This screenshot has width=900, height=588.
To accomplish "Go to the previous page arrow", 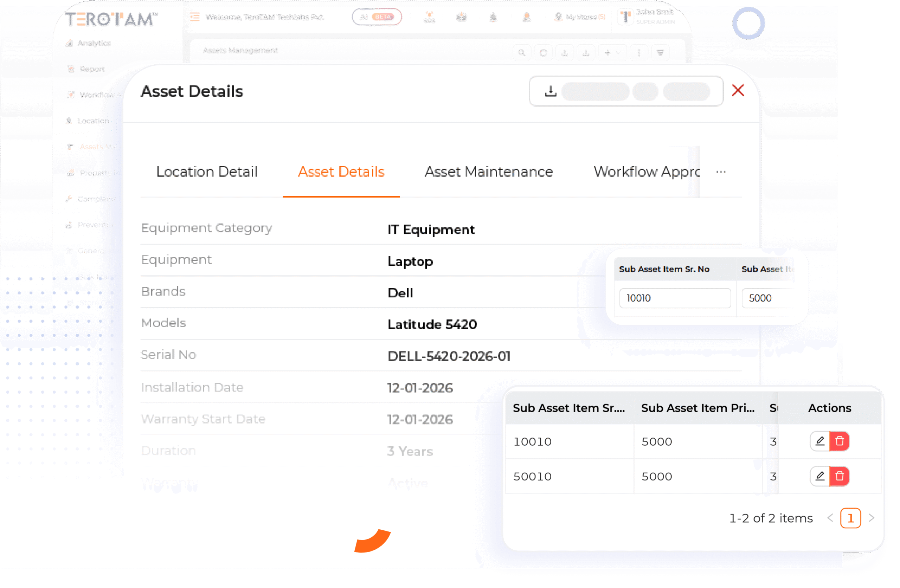I will [x=830, y=518].
